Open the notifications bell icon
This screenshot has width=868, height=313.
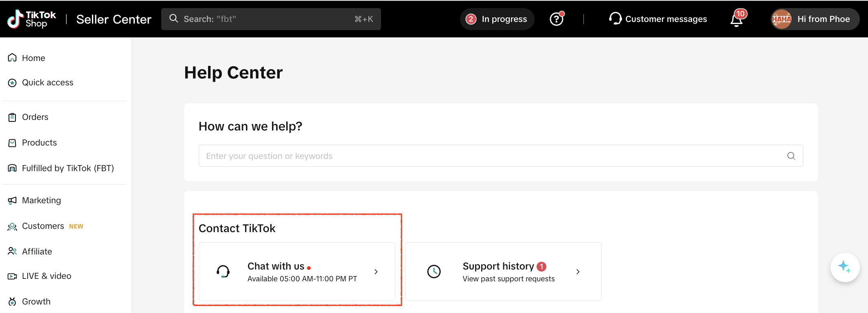coord(736,20)
